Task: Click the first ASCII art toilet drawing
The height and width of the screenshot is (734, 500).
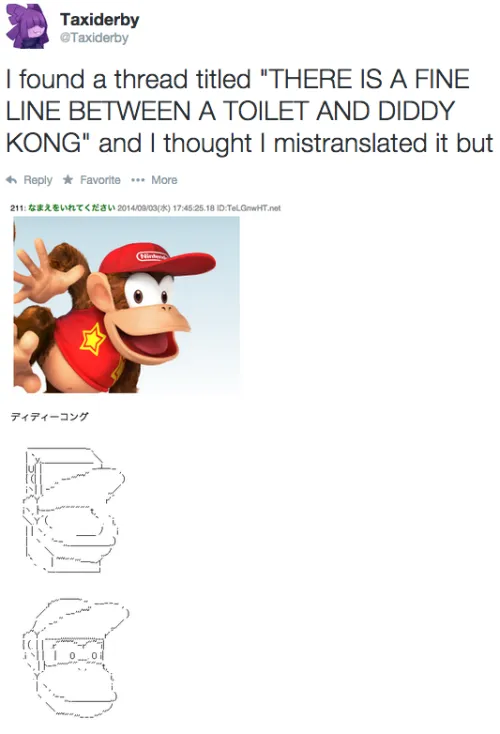Action: pyautogui.click(x=74, y=510)
